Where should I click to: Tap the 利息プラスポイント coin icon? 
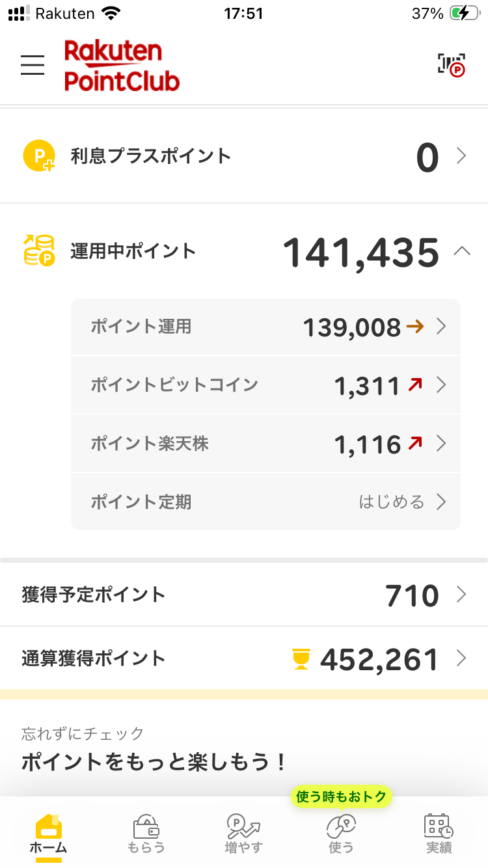point(39,156)
